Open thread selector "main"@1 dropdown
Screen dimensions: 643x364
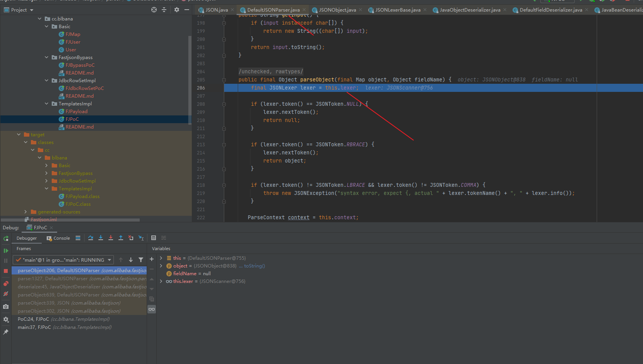point(63,260)
